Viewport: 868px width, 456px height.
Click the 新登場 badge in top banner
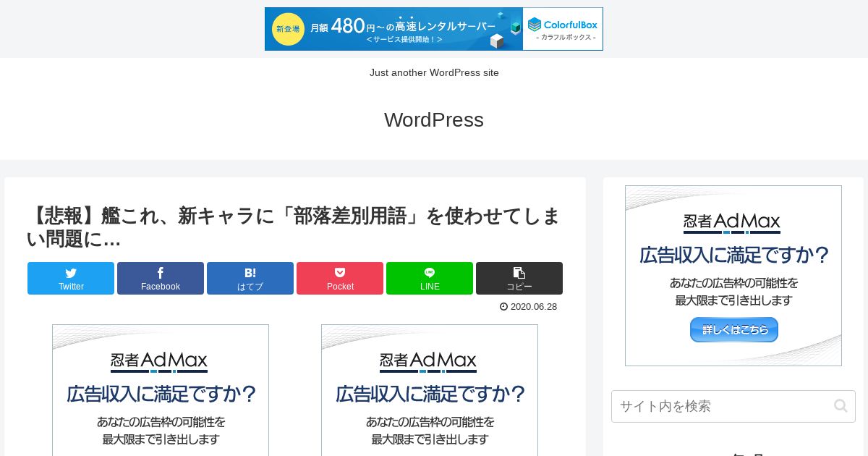(288, 29)
